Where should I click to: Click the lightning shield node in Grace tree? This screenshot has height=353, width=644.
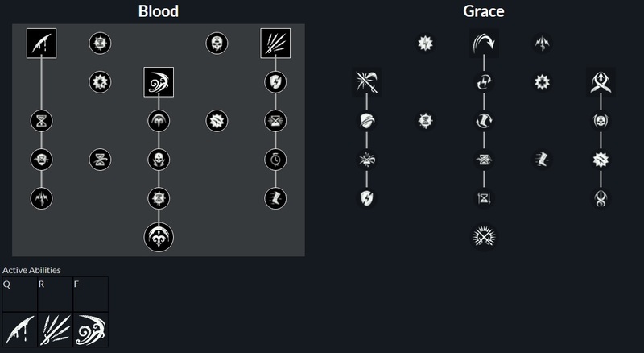(x=367, y=198)
